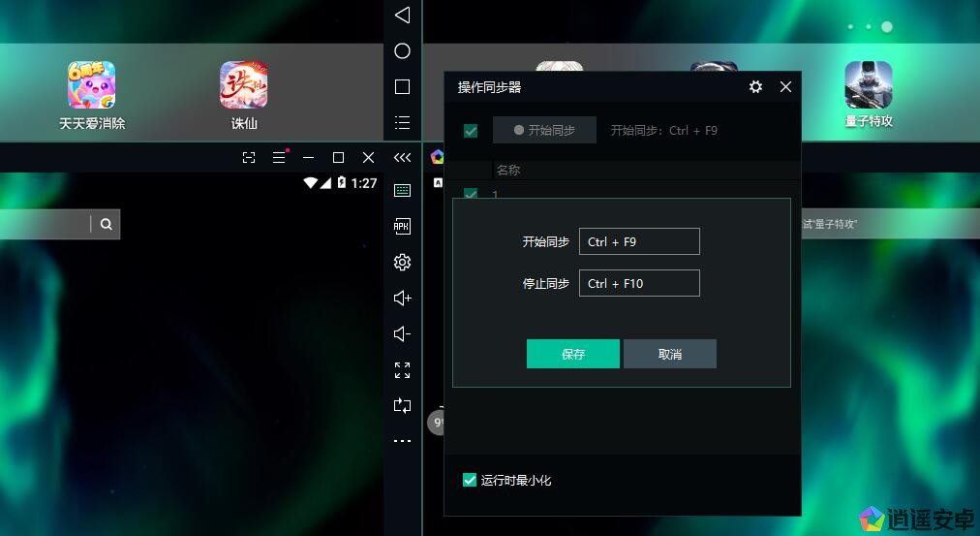Click the Android back triangle button
Image resolution: width=980 pixels, height=536 pixels.
point(402,15)
